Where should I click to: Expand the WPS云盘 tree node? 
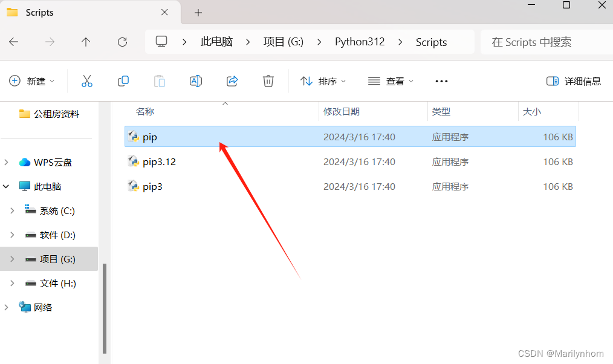pyautogui.click(x=6, y=162)
